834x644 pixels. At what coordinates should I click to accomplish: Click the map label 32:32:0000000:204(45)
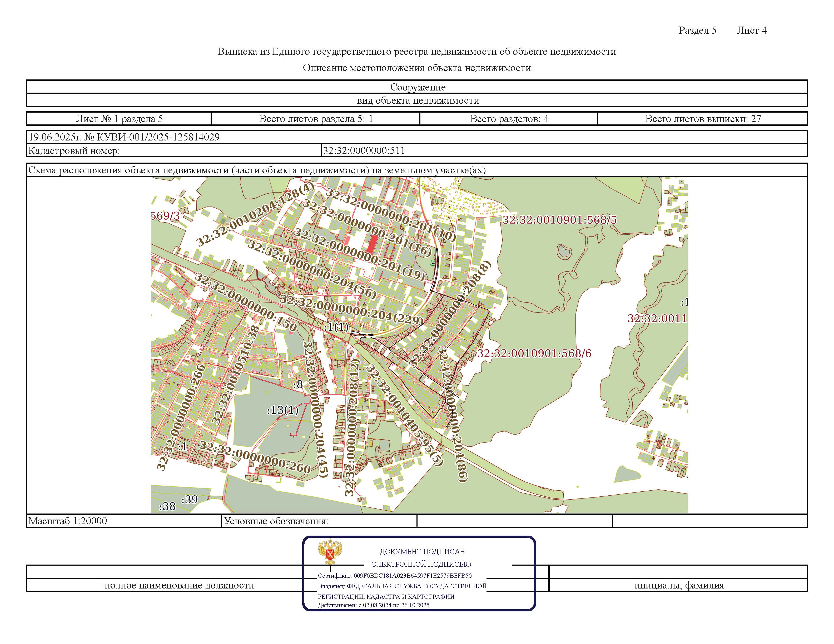(x=315, y=409)
